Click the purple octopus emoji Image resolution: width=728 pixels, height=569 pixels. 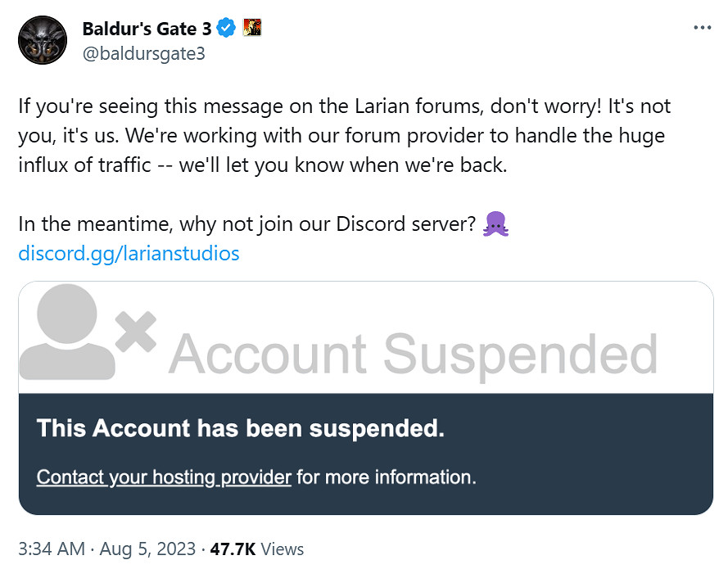point(496,224)
